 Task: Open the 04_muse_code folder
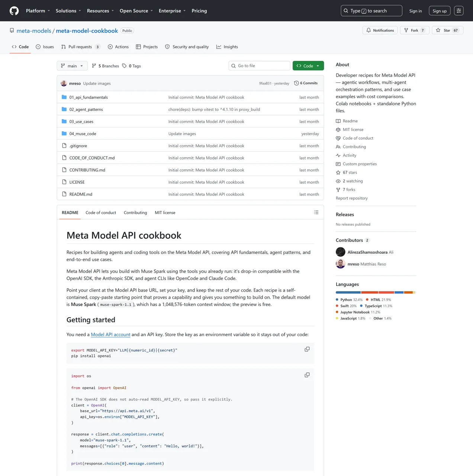click(83, 134)
